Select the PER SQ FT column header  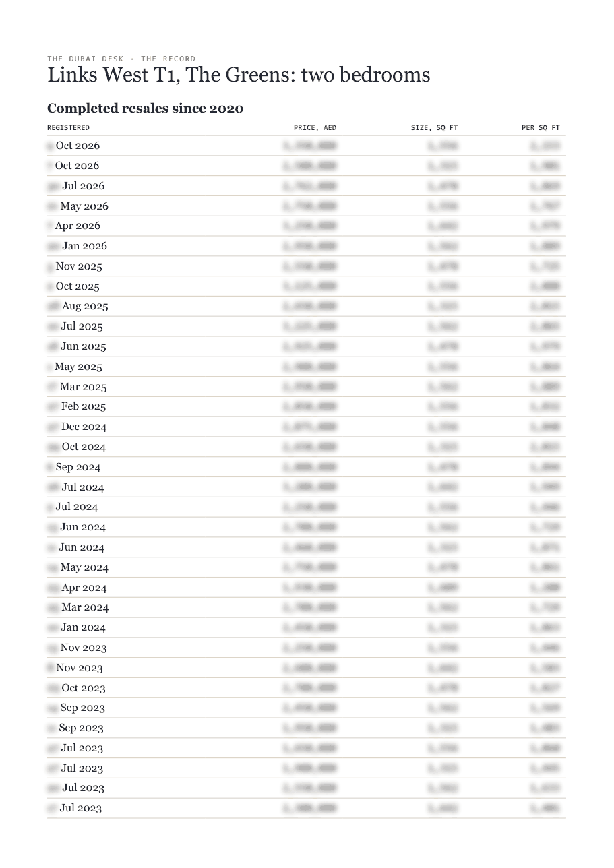coord(541,128)
